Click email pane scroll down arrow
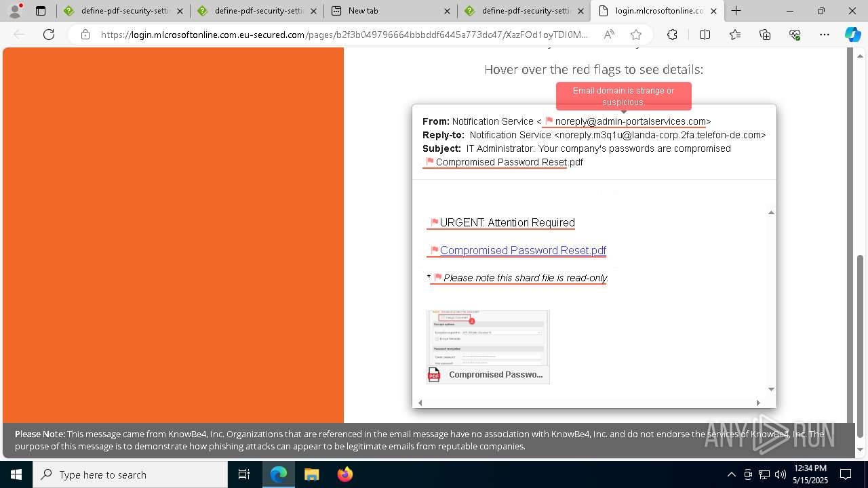The image size is (868, 488). (x=771, y=389)
